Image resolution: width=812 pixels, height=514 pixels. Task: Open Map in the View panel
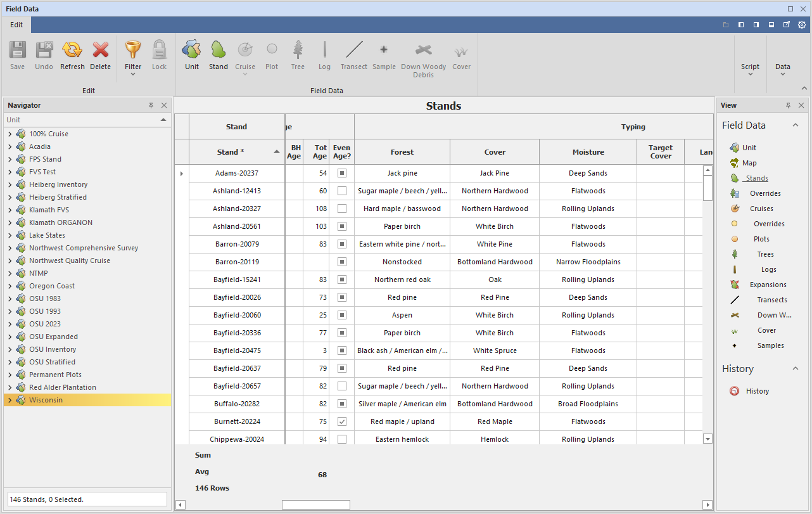[x=749, y=163]
